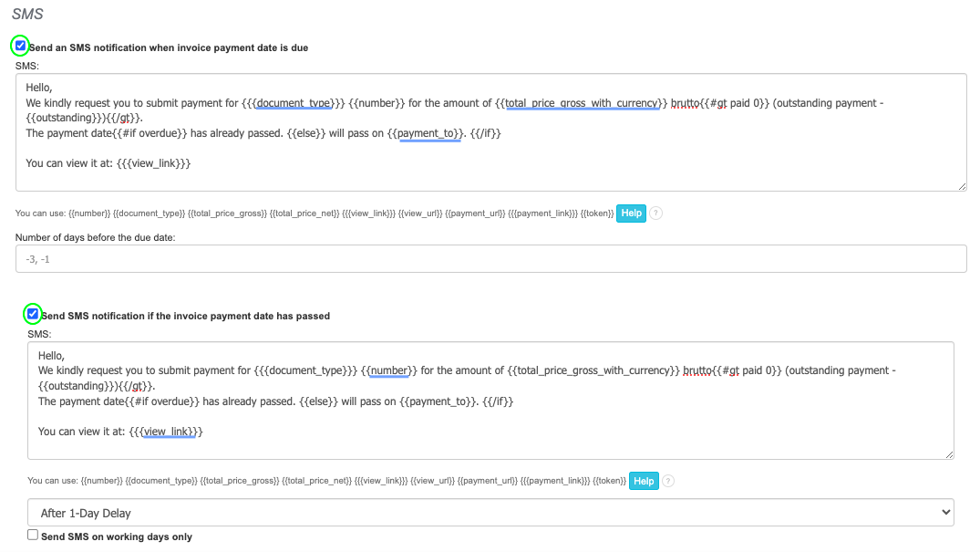This screenshot has width=980, height=552.
Task: Grab resize handle of the first SMS textarea
Action: point(962,186)
